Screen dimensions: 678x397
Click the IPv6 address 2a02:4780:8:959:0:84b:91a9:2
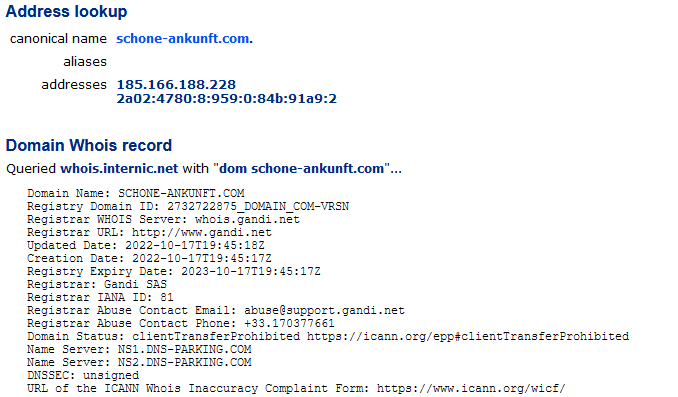[227, 99]
